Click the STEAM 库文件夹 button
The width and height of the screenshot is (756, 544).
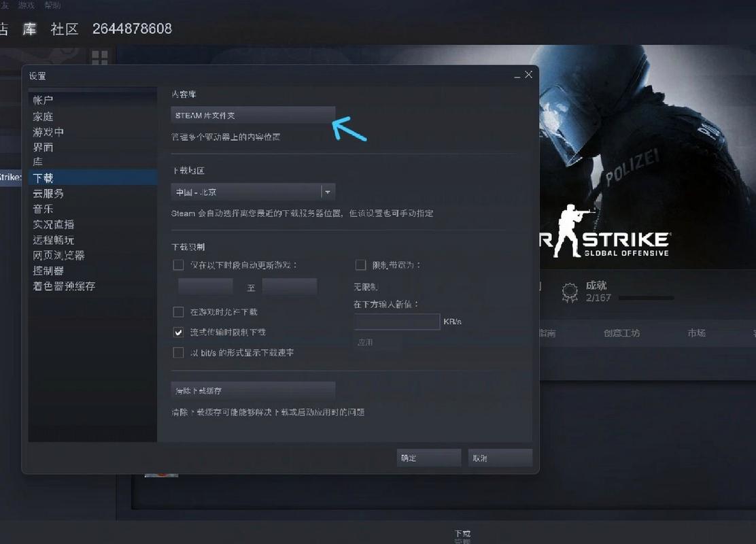[x=253, y=116]
